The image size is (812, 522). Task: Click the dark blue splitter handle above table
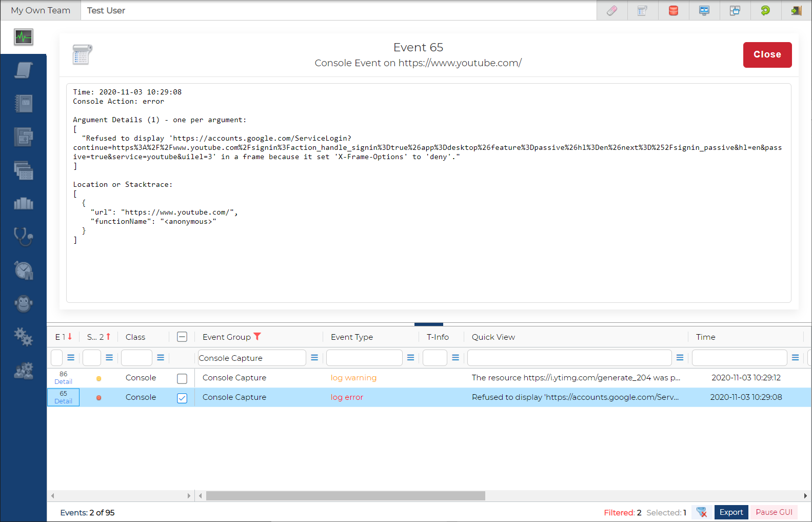429,324
